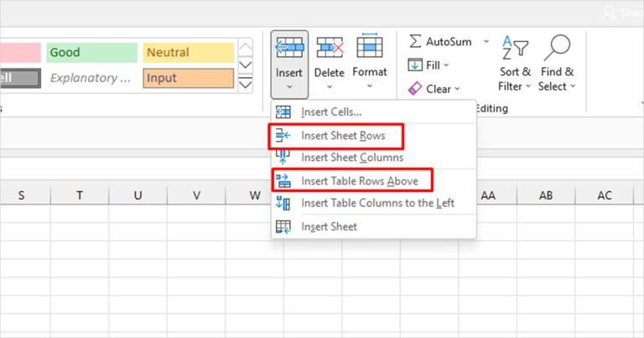Select column AA header

tap(488, 195)
